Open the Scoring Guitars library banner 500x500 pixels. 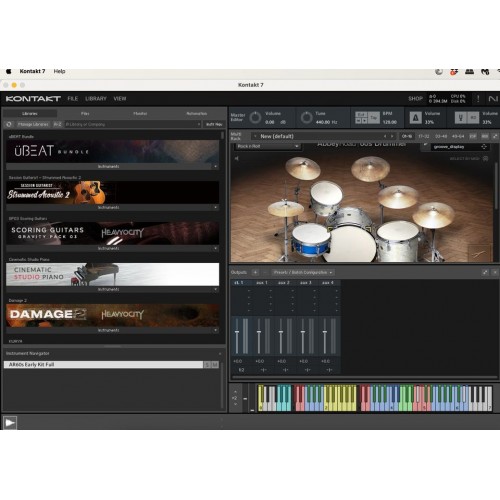click(112, 233)
